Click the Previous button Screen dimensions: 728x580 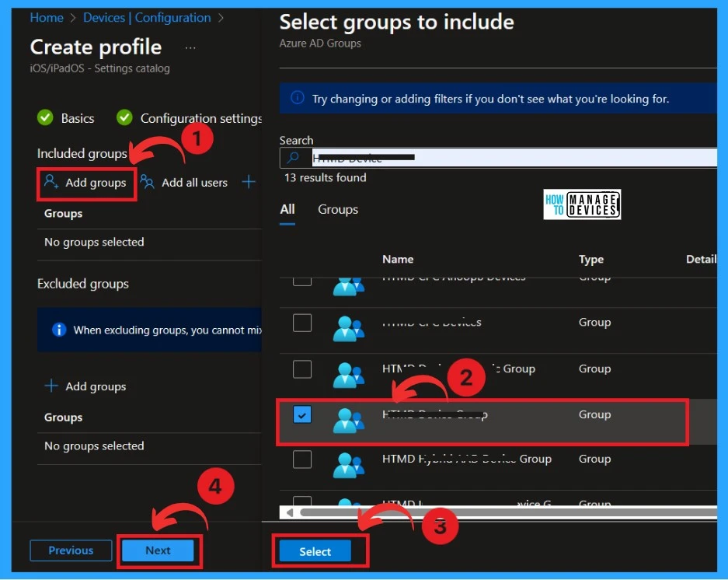coord(71,550)
